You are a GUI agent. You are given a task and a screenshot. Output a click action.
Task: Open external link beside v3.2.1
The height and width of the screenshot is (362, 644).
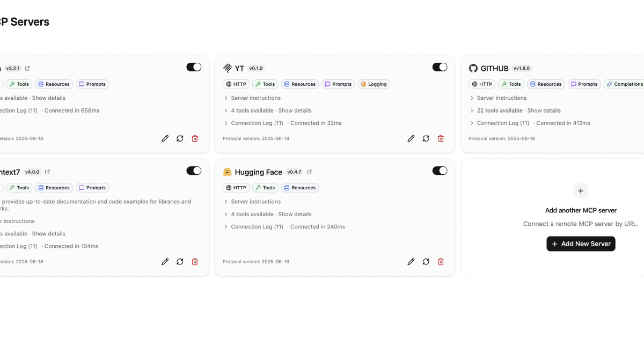pos(27,68)
